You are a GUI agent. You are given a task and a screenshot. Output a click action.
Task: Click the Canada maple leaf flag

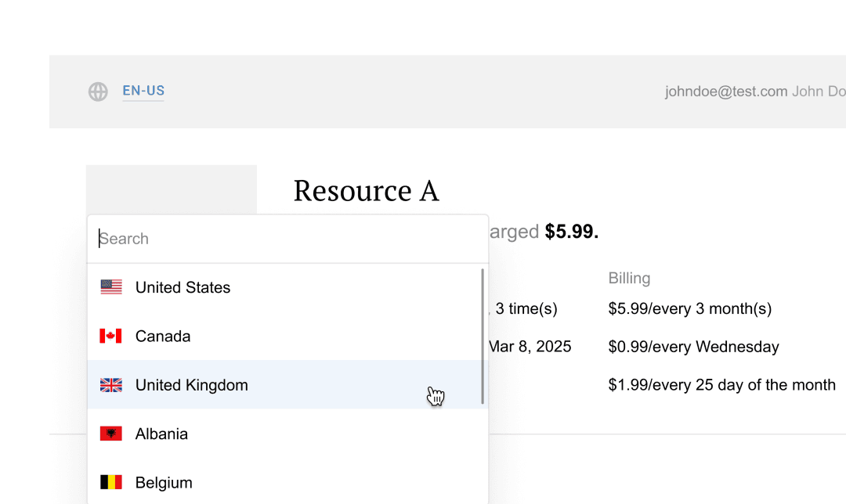[111, 337]
